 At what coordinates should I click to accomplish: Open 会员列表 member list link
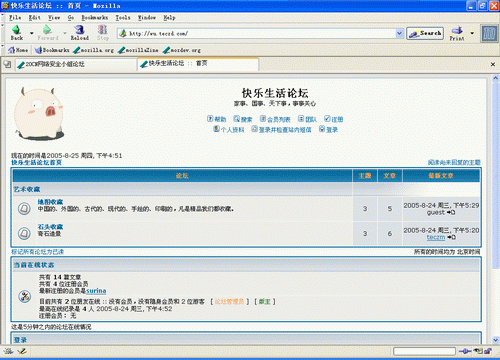click(275, 119)
